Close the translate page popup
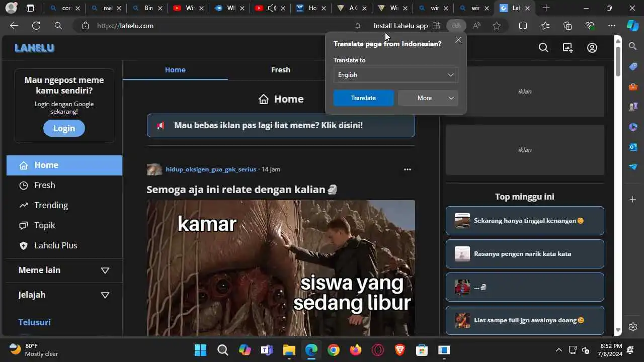The height and width of the screenshot is (362, 644). (x=458, y=40)
